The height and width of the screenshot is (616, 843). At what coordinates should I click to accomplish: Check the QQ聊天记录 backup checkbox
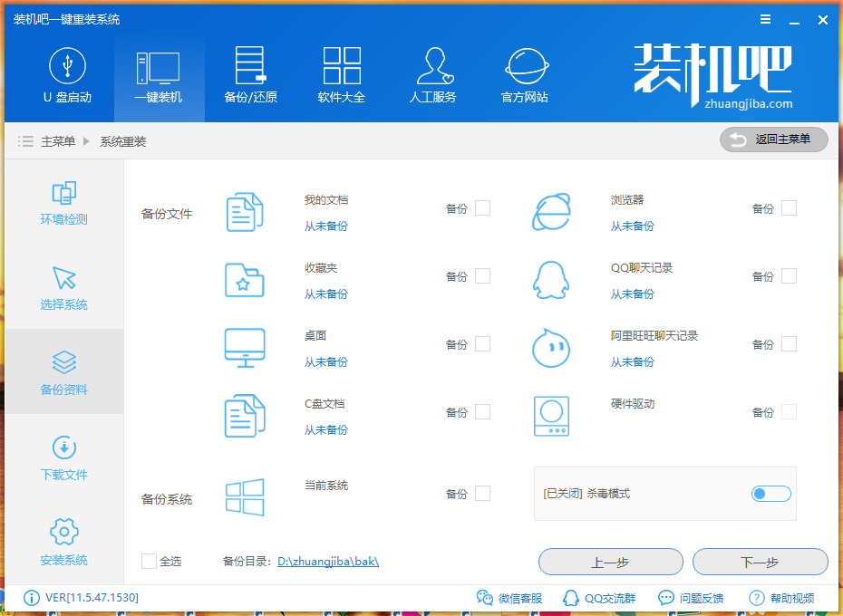[790, 275]
